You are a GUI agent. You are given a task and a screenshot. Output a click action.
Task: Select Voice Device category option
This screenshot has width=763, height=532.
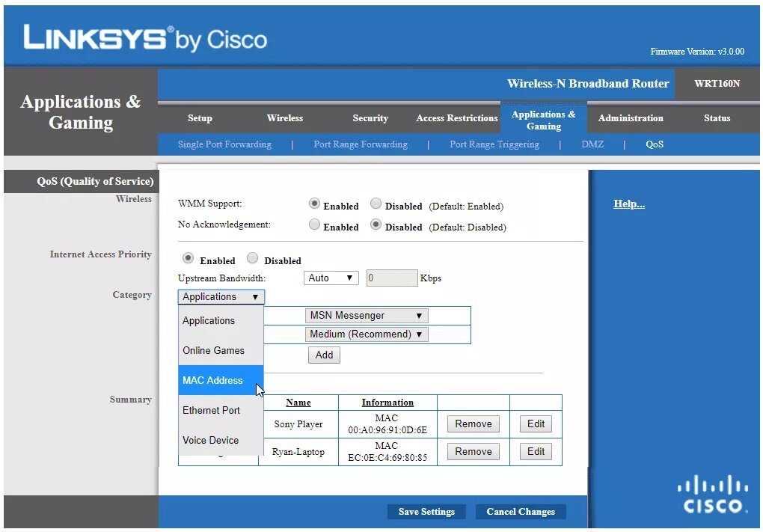pos(221,440)
